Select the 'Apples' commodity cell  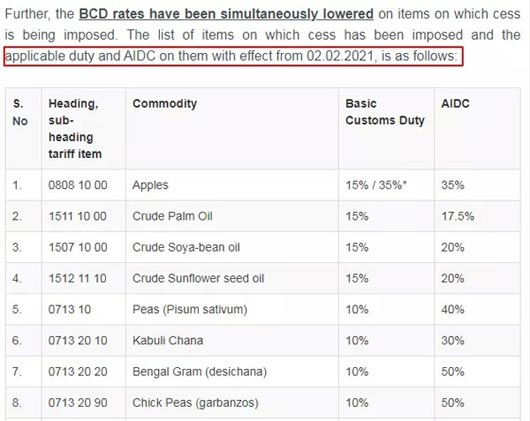150,185
